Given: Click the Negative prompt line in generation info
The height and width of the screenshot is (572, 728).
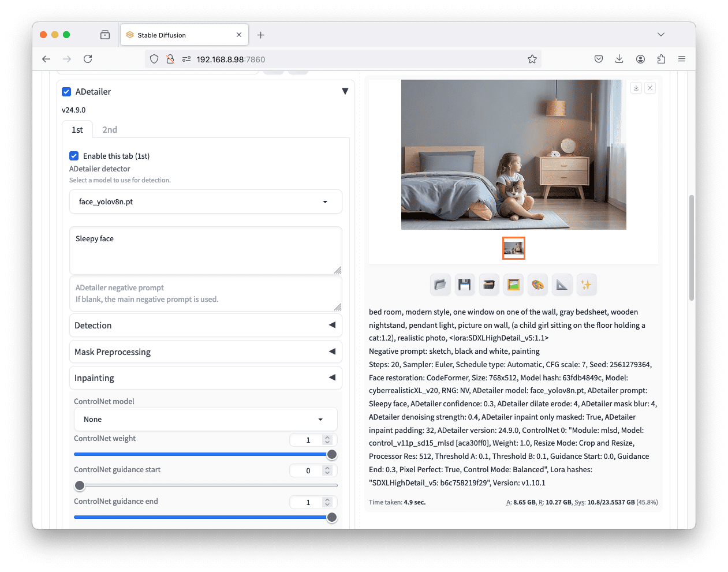Looking at the screenshot, I should [454, 351].
